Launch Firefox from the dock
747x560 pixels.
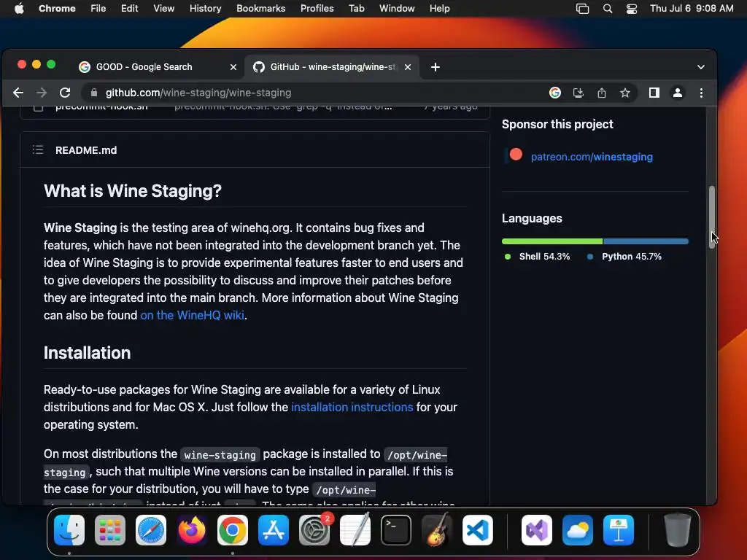point(192,530)
